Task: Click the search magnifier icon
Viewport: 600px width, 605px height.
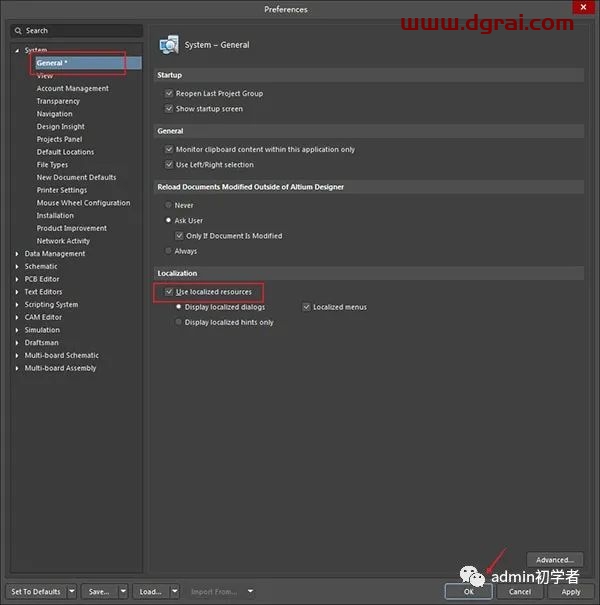Action: 17,31
